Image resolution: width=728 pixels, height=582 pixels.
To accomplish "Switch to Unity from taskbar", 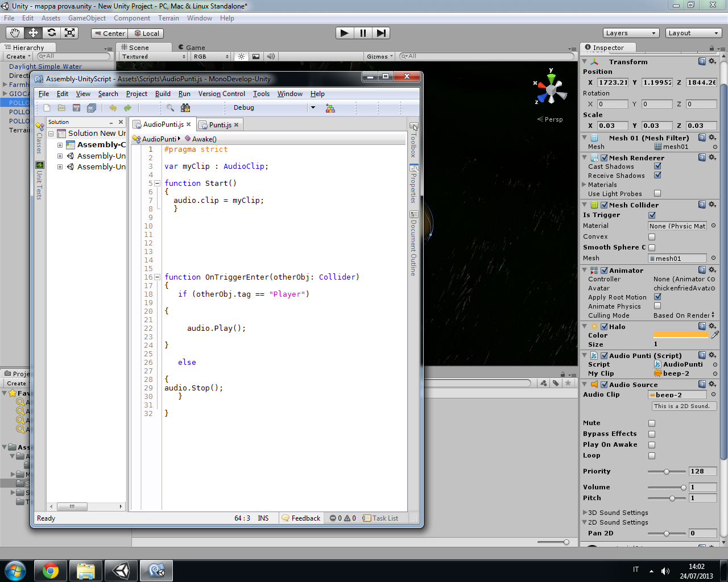I will point(121,570).
